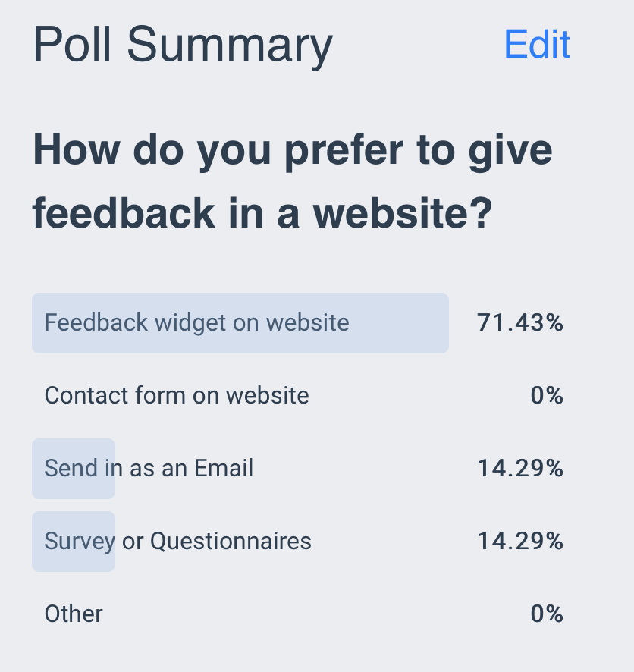Click the Poll Summary title
The image size is (634, 672).
click(x=182, y=44)
